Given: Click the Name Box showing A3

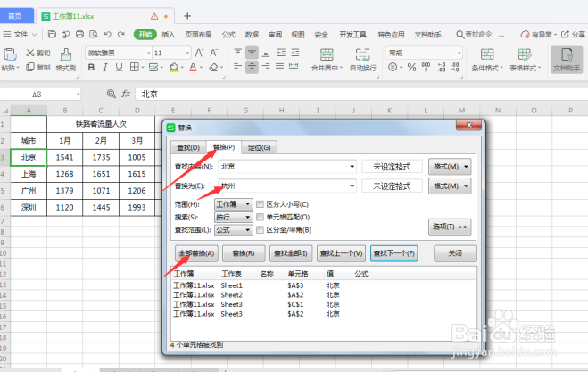Looking at the screenshot, I should [40, 95].
